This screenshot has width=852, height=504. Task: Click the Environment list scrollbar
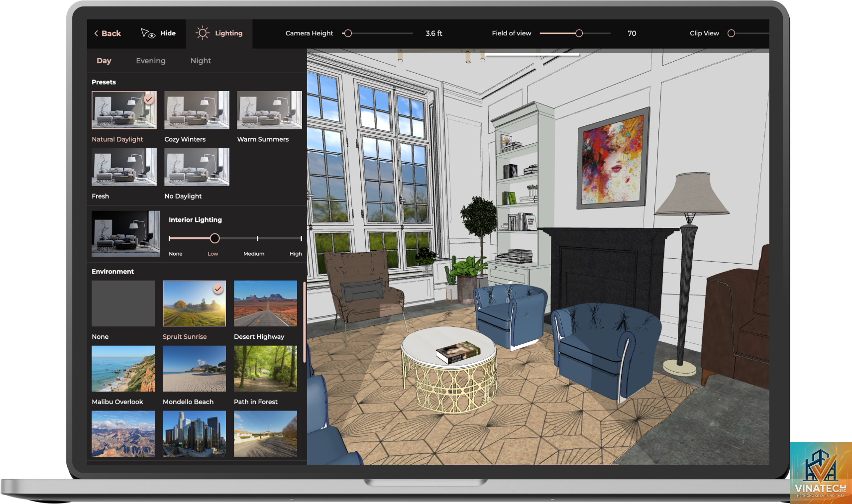304,322
